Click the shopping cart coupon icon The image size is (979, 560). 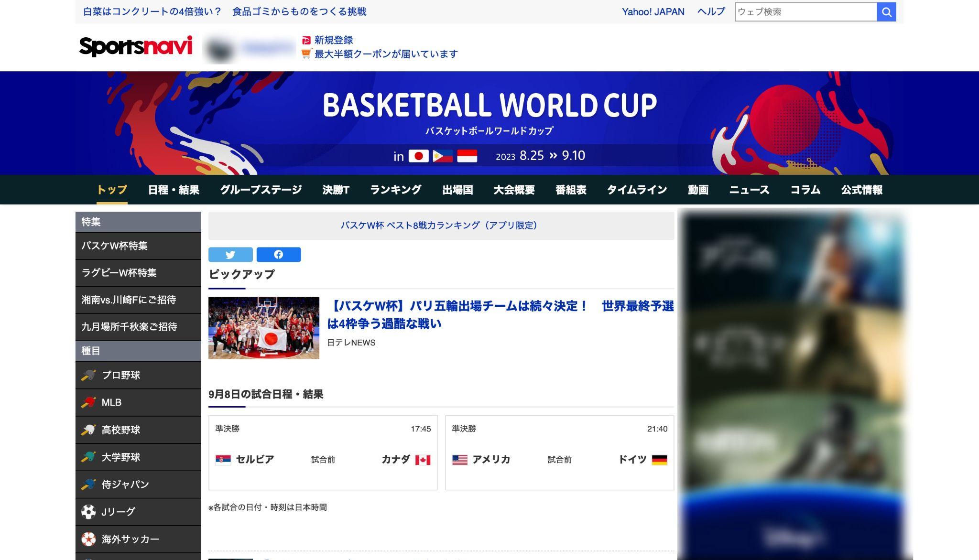[306, 54]
